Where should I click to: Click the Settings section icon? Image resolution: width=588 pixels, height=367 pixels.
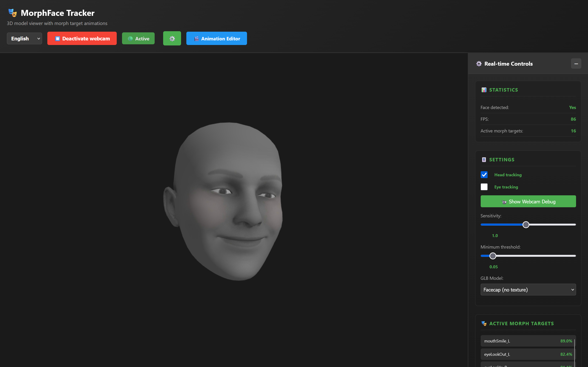[x=484, y=160]
